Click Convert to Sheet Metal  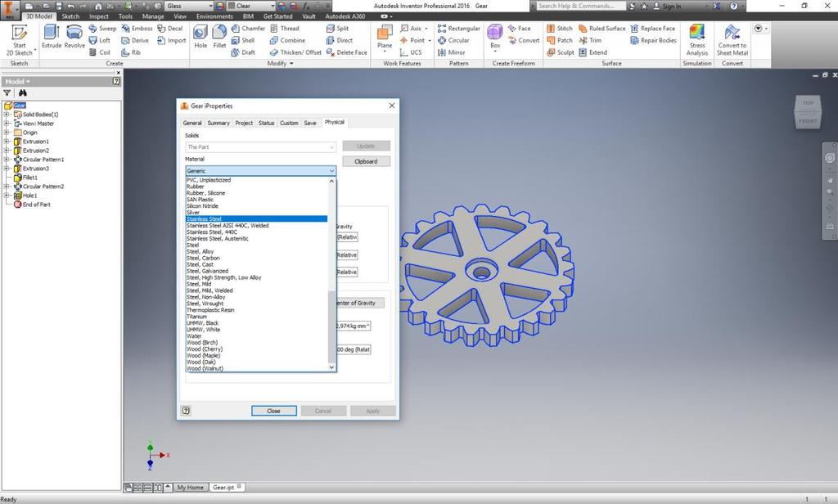point(732,39)
